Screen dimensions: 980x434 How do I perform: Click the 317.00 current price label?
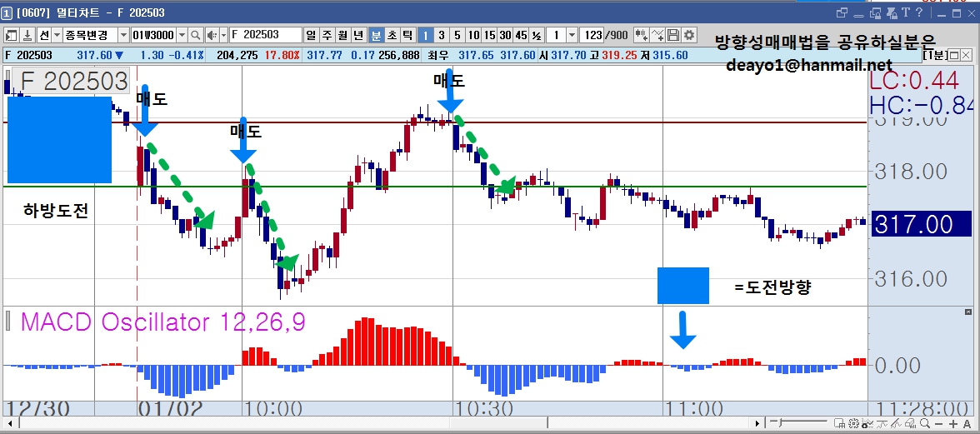920,223
